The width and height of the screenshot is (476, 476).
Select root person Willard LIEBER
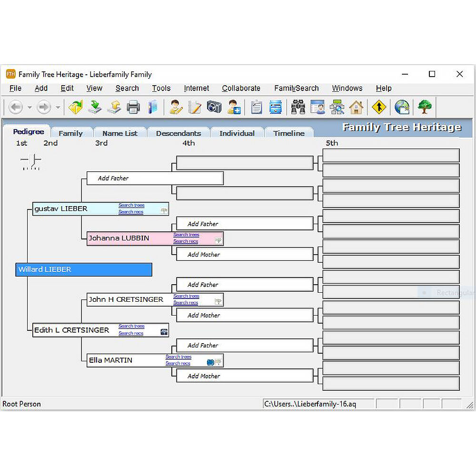(84, 269)
